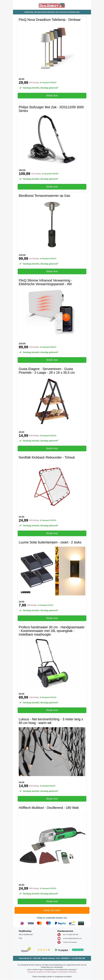The height and width of the screenshot is (980, 104).
Task: Click the DealDonkey logo at top
Action: tap(52, 5)
